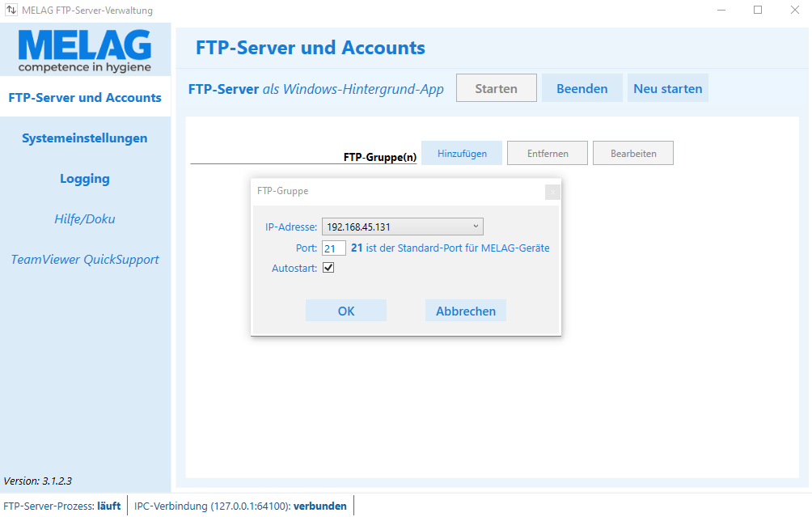Add an FTP group with Hinzufügen

(x=462, y=154)
